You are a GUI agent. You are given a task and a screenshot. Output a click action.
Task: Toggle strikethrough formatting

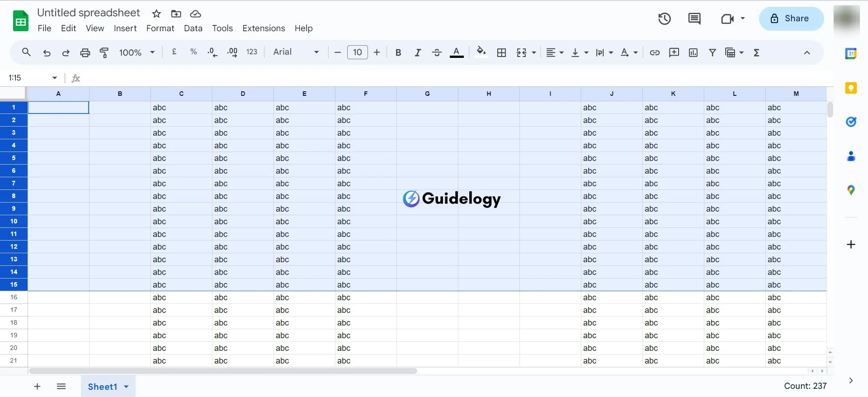pyautogui.click(x=437, y=52)
